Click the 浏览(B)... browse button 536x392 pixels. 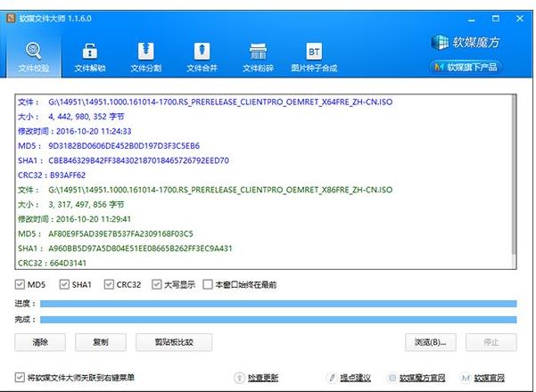click(431, 342)
